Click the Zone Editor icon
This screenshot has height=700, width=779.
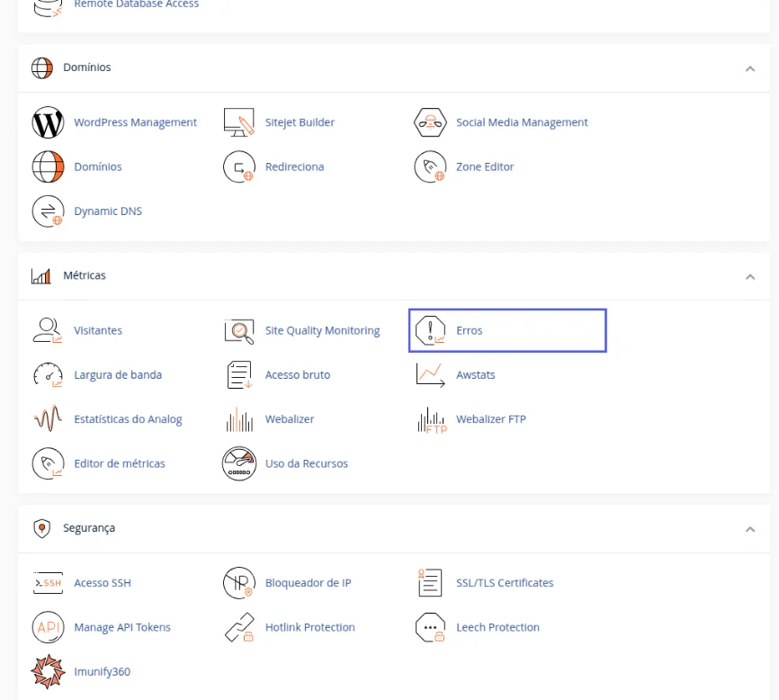coord(430,167)
